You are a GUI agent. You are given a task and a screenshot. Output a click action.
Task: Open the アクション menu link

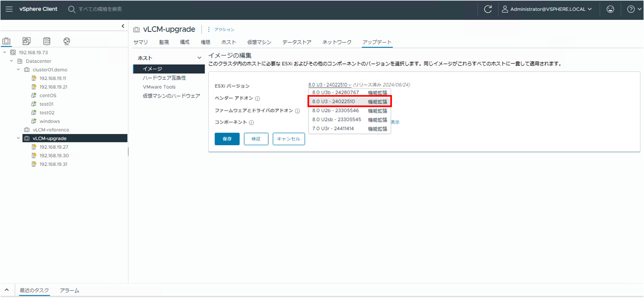[224, 29]
